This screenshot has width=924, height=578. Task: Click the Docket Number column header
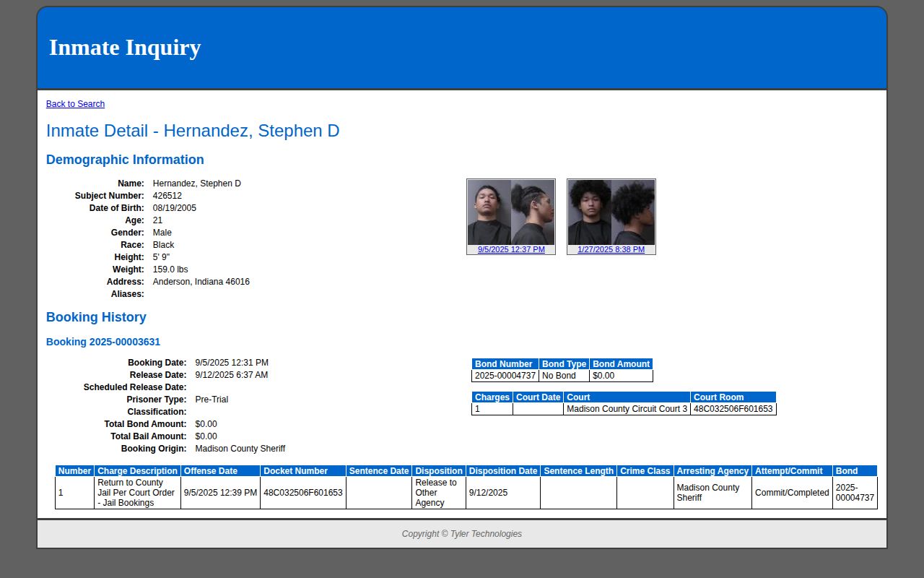pyautogui.click(x=303, y=471)
